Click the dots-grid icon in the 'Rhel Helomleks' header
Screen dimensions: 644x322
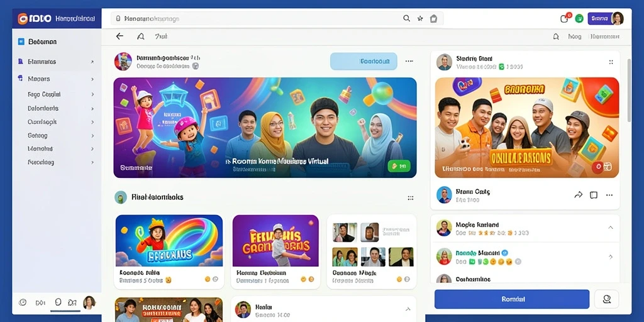click(410, 197)
